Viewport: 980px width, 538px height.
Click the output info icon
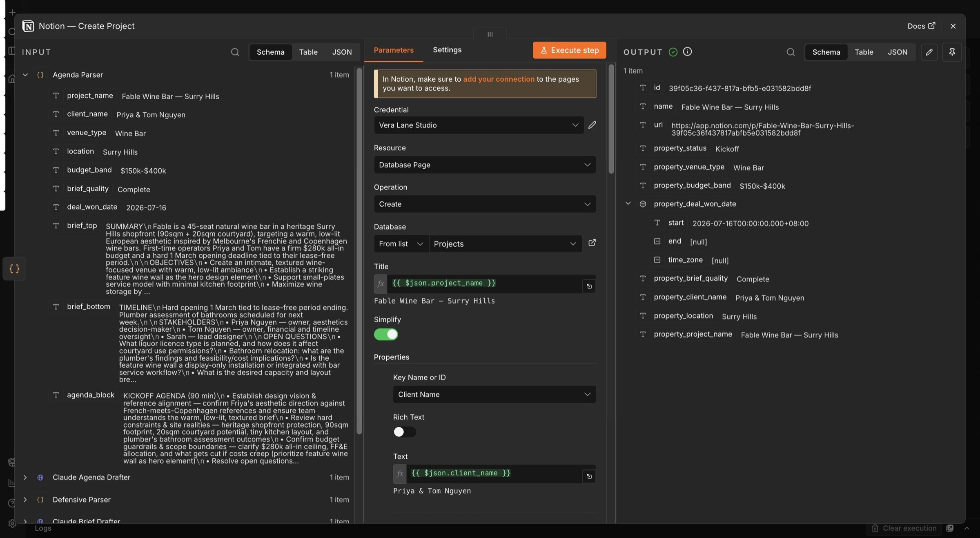pos(687,51)
